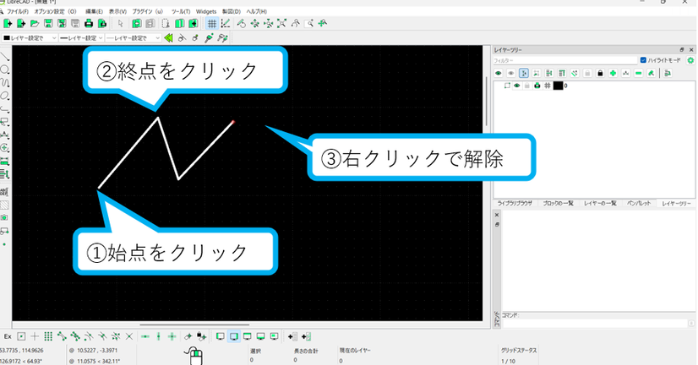Lock all layers with black padlock
The height and width of the screenshot is (365, 698).
pyautogui.click(x=600, y=73)
